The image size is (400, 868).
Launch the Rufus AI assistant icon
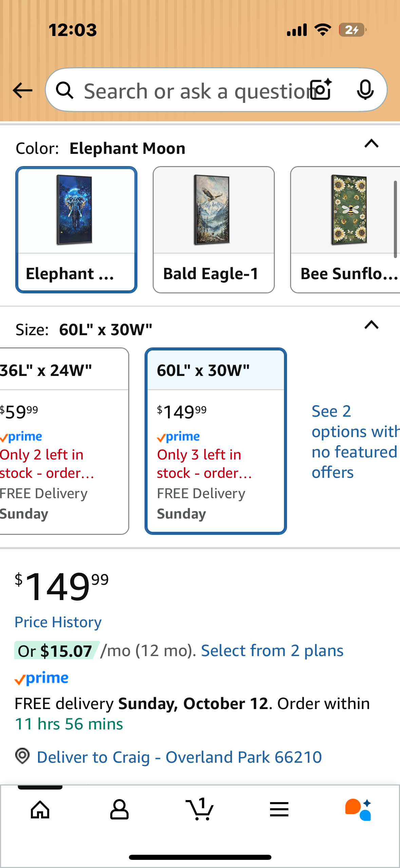click(358, 810)
